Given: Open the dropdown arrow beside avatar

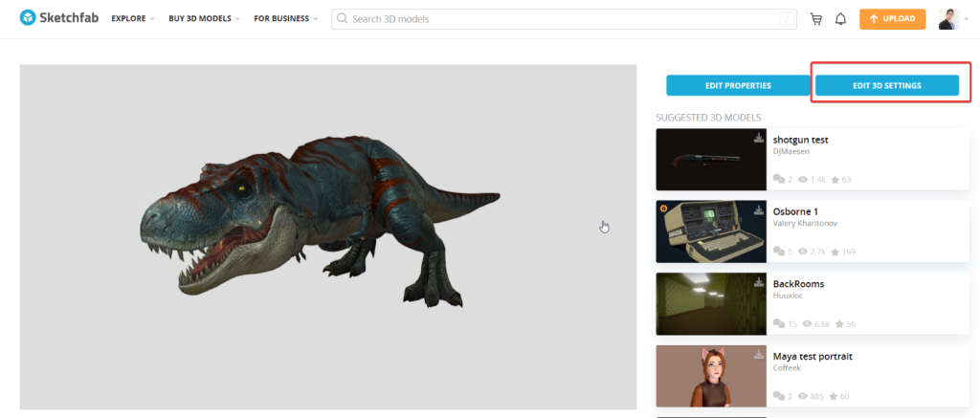Looking at the screenshot, I should [967, 19].
